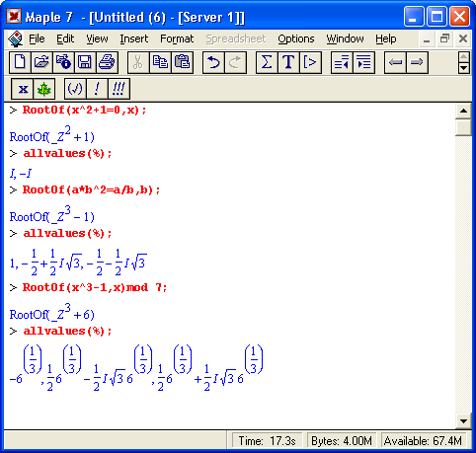This screenshot has width=476, height=453.
Task: Redo the last undone operation
Action: coord(235,62)
